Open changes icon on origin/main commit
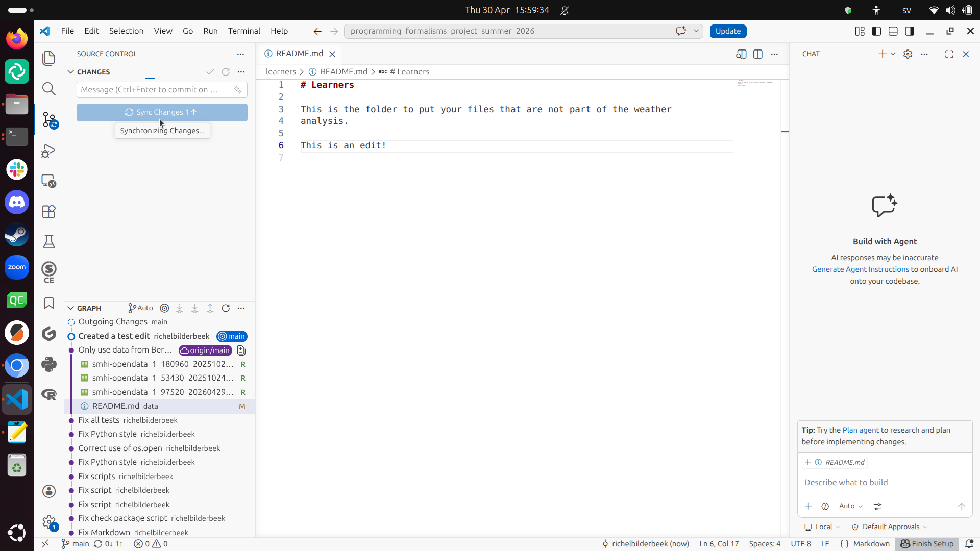The height and width of the screenshot is (551, 980). point(241,350)
